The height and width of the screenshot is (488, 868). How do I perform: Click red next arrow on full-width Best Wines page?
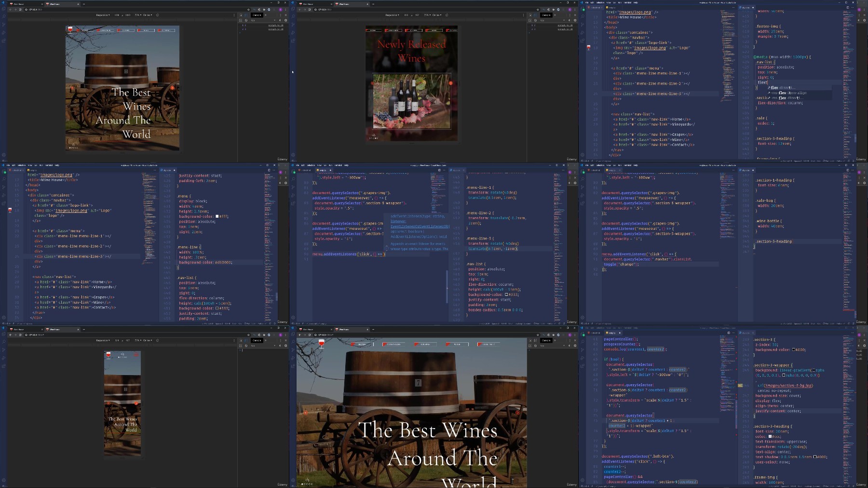(518, 412)
